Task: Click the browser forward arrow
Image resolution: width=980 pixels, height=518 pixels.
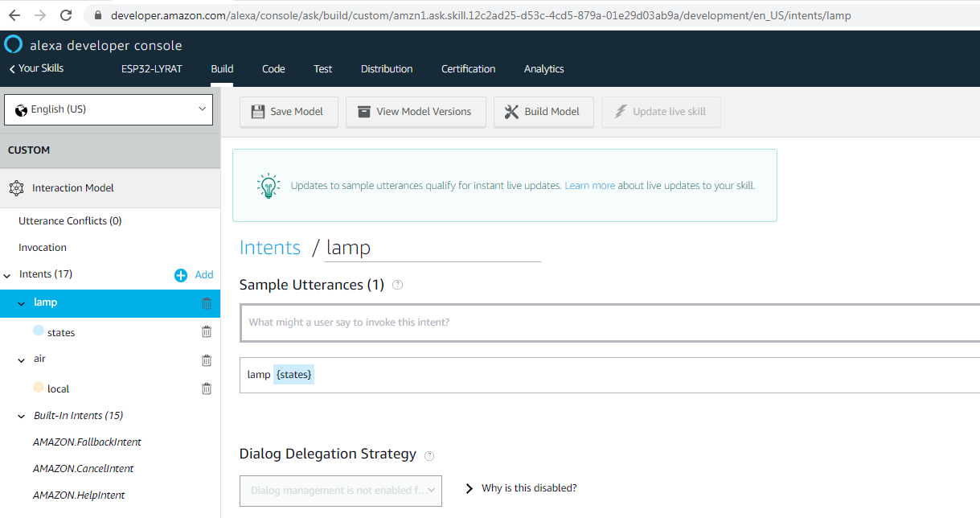Action: coord(40,15)
